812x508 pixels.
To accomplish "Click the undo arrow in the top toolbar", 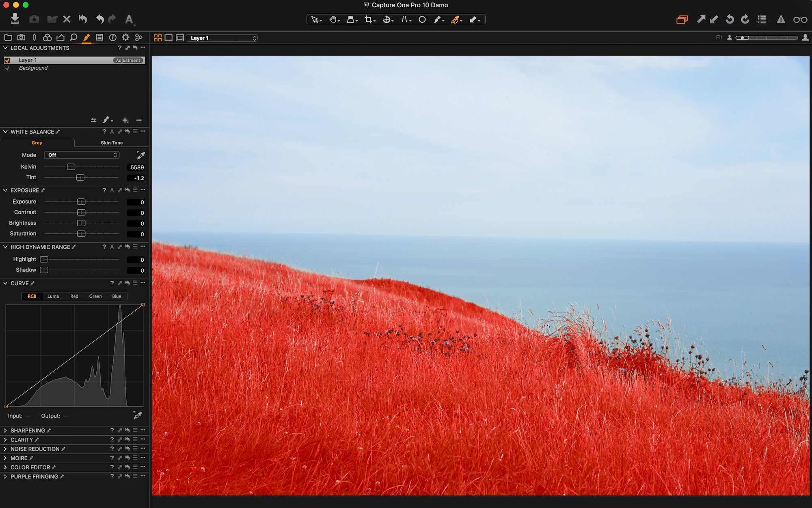I will [100, 19].
